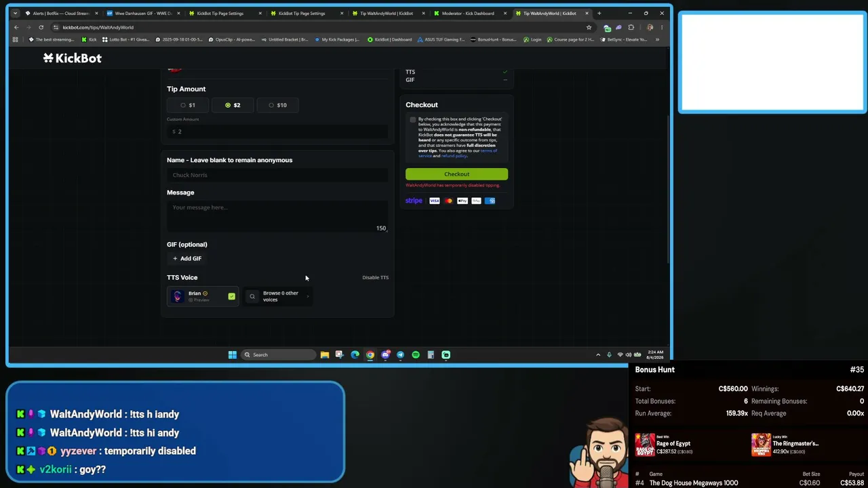Open the KickBot Dashboard bookmark

(x=390, y=39)
